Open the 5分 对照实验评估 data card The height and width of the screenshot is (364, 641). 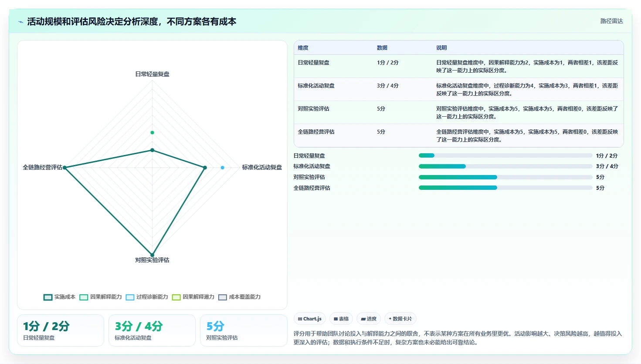pos(244,330)
